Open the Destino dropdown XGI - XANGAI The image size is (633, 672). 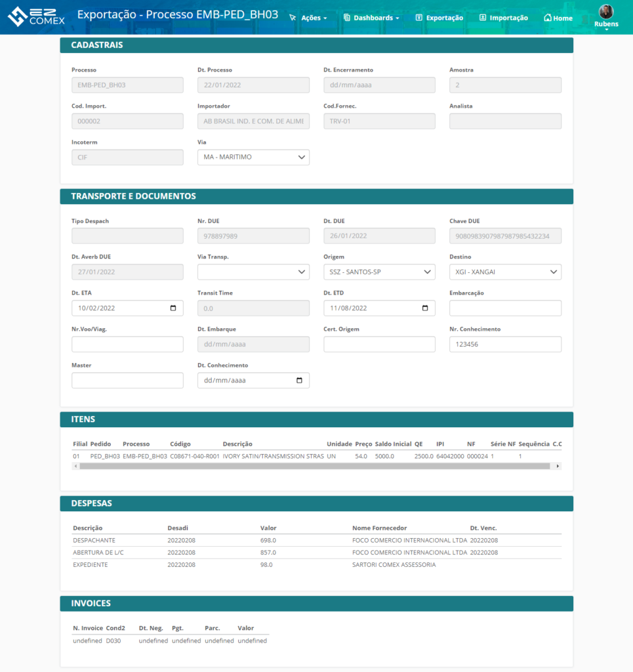coord(505,272)
